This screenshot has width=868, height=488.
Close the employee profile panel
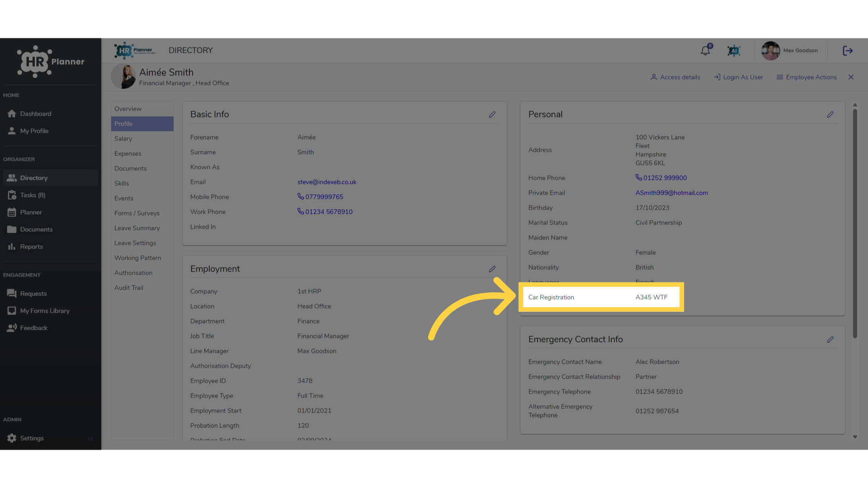coord(851,77)
